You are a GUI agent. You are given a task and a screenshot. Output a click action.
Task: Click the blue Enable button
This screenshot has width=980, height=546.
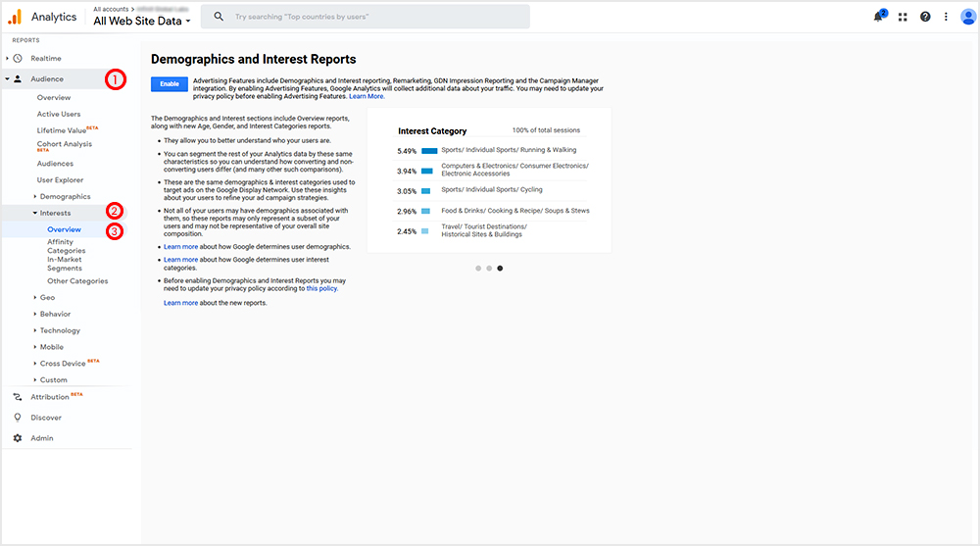point(170,84)
